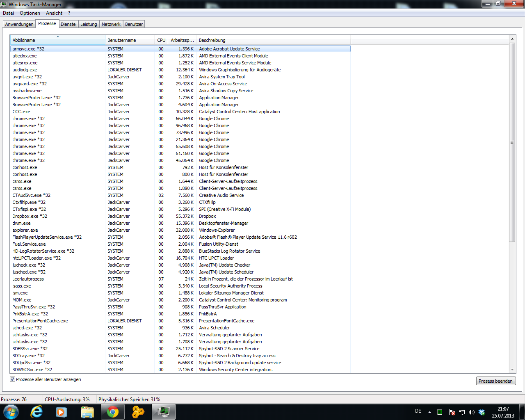
Task: Click the 'Prozess beenden' button
Action: [x=495, y=381]
